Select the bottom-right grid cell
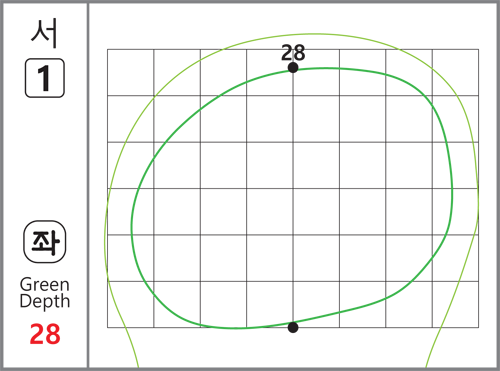The image size is (500, 371). click(455, 304)
